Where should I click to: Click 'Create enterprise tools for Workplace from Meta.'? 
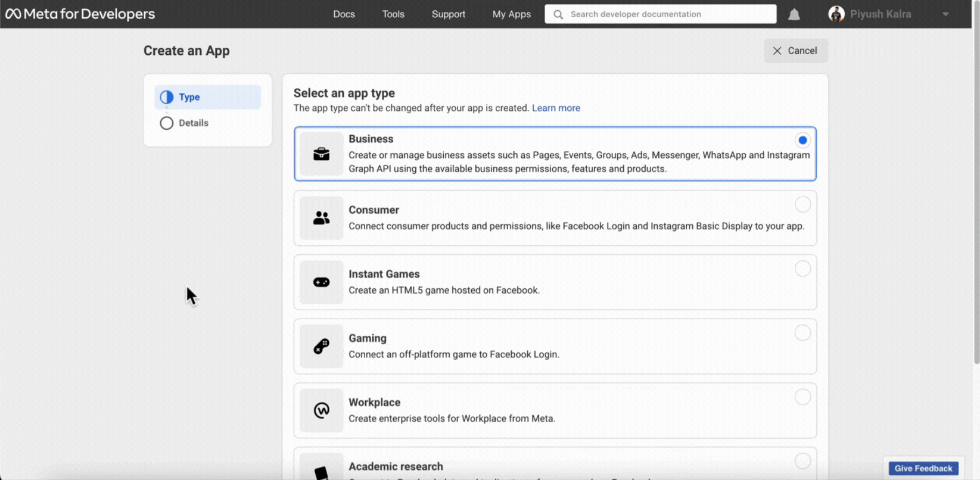pyautogui.click(x=452, y=419)
